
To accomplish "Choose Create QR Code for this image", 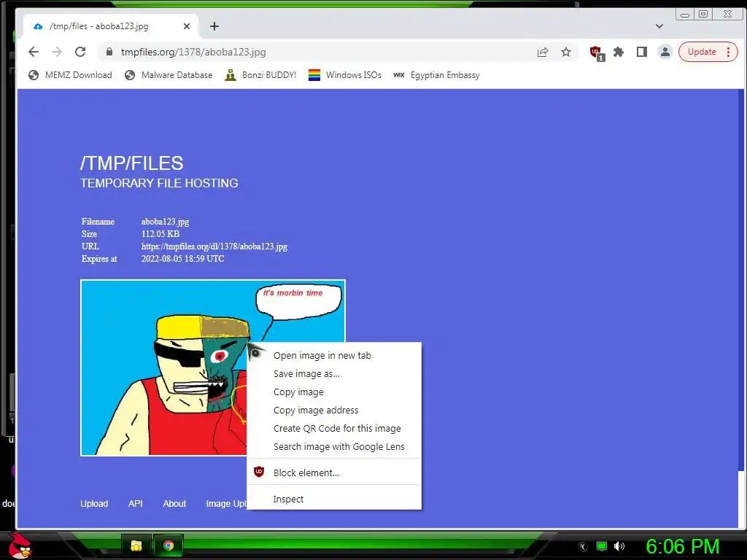I will [x=334, y=429].
